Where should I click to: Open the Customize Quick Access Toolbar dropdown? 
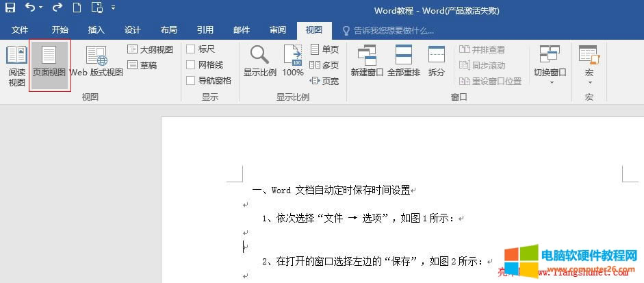[114, 8]
